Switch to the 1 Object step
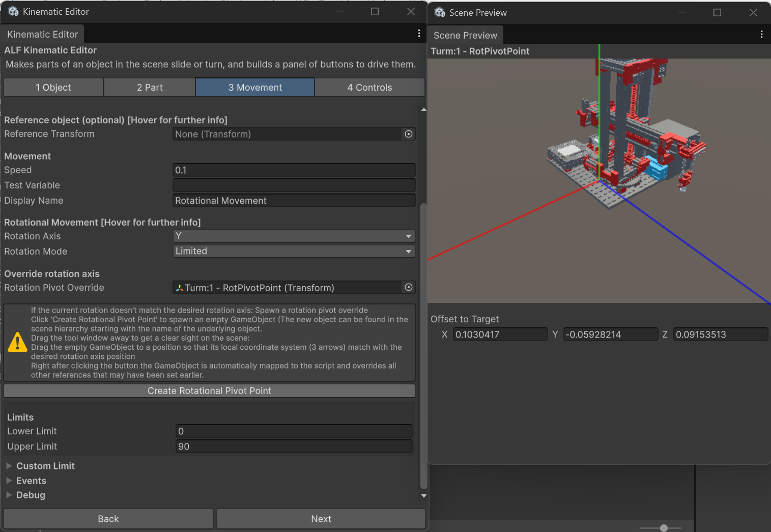 click(x=53, y=88)
